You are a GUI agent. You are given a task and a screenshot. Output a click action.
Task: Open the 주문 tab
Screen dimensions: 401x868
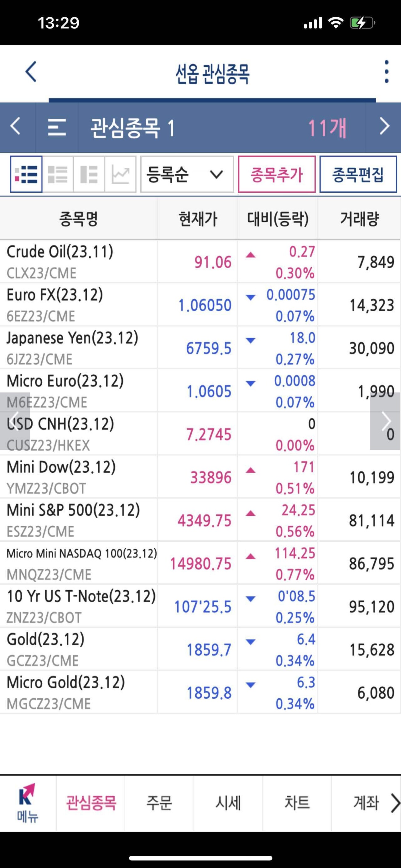pyautogui.click(x=159, y=802)
